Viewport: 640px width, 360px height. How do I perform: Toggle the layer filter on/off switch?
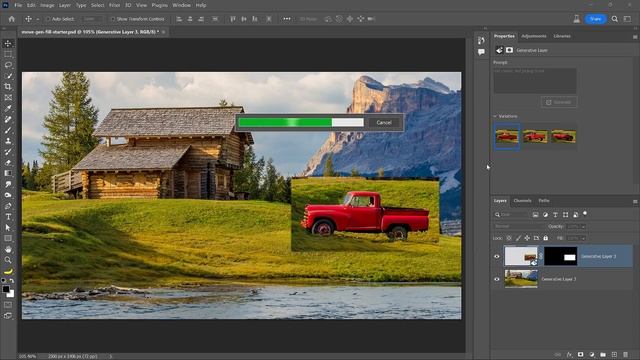585,213
